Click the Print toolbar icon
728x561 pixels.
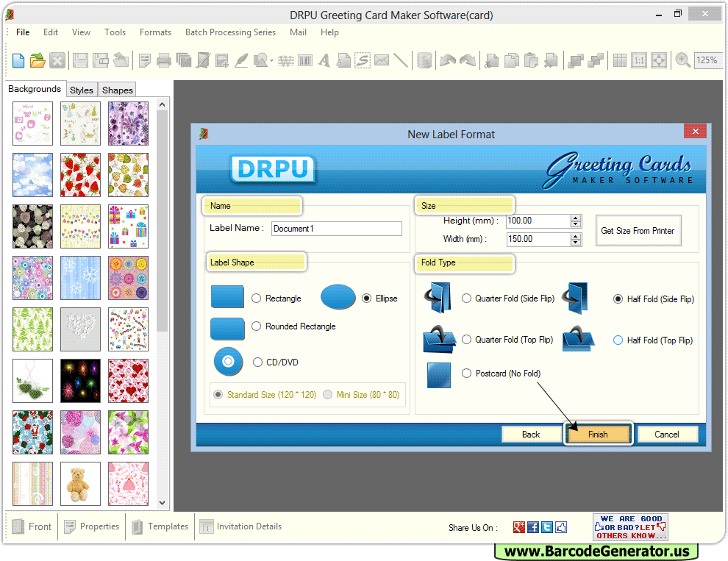pyautogui.click(x=163, y=60)
